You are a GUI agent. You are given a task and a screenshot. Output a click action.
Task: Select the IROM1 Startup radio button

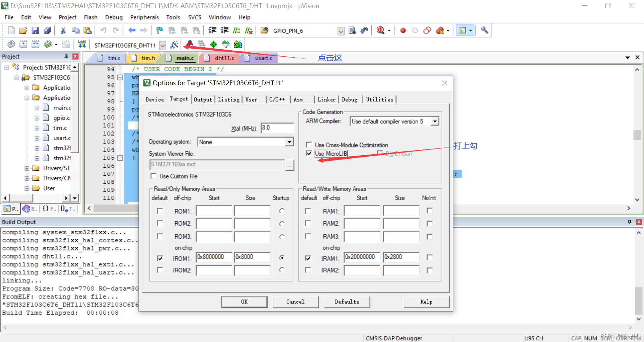[x=282, y=257]
